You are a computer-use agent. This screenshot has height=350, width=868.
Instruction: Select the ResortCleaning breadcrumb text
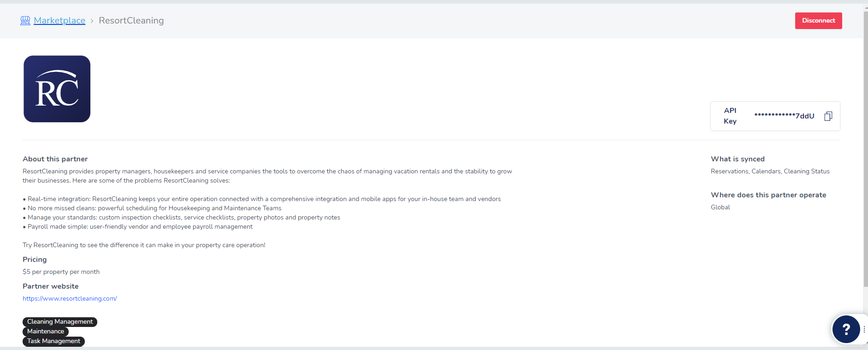131,21
